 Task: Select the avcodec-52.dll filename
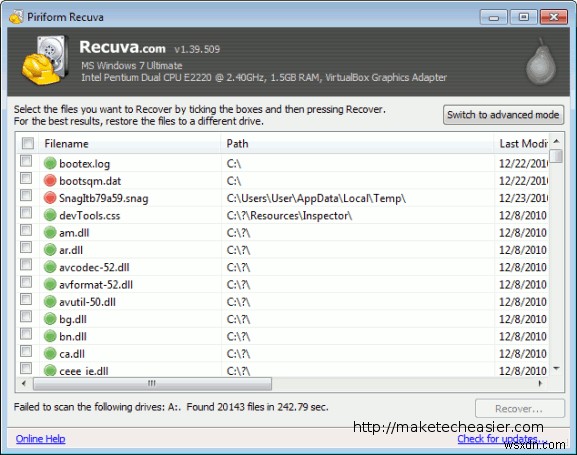coord(94,267)
